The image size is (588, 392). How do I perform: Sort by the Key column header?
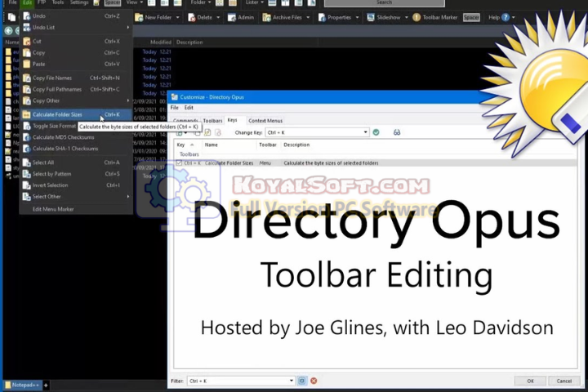(187, 145)
